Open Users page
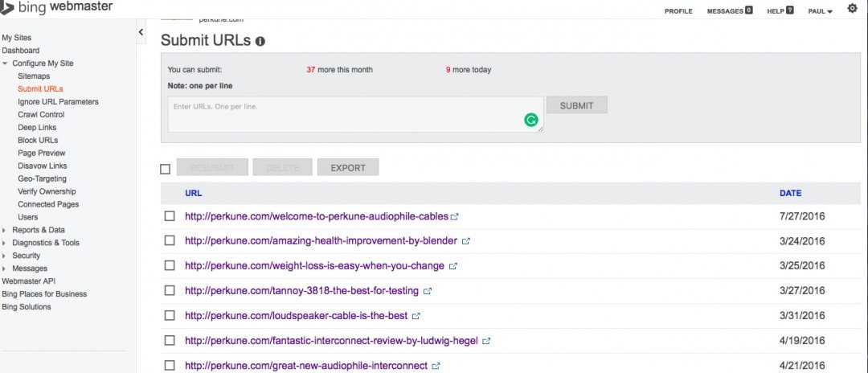Image resolution: width=868 pixels, height=373 pixels. (27, 217)
